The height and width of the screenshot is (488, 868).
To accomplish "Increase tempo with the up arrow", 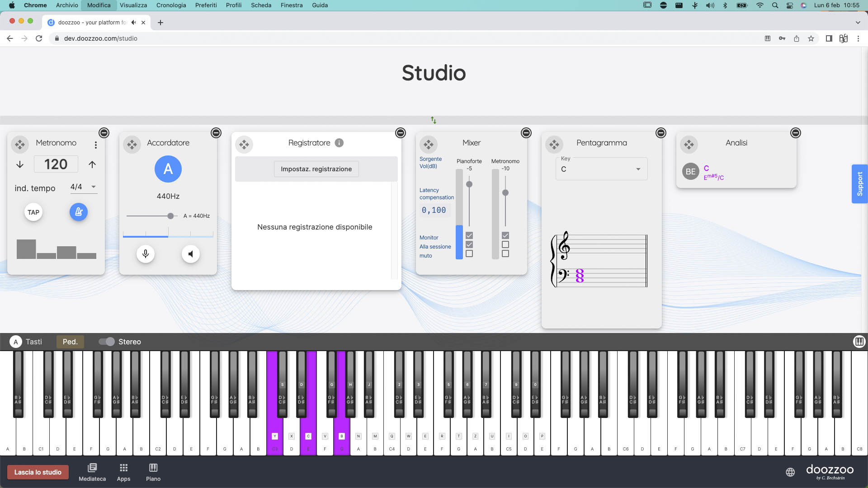I will point(92,164).
